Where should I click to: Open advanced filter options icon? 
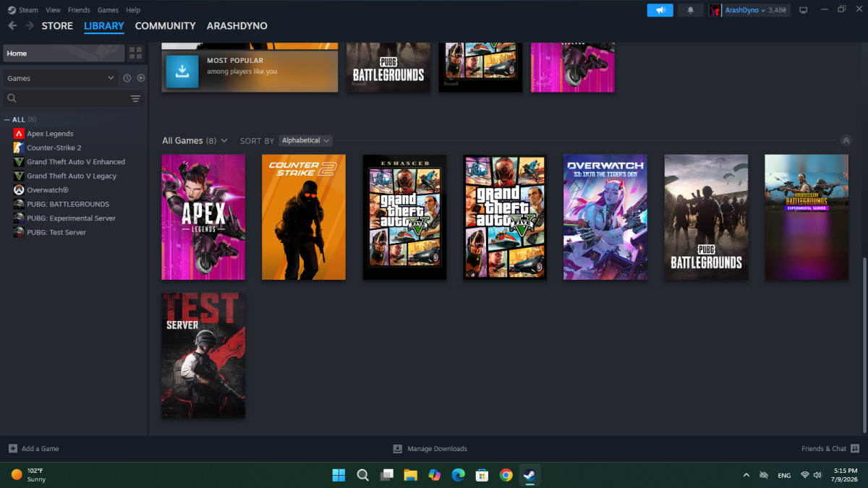(135, 98)
